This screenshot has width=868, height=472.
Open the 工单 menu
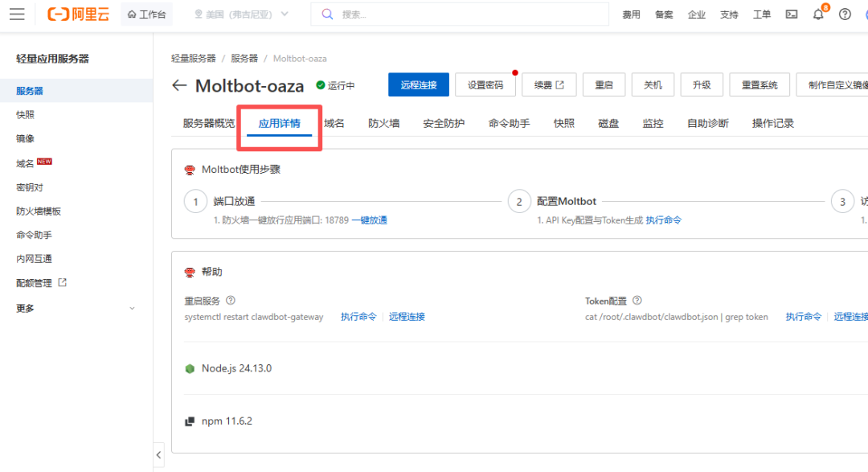[762, 14]
